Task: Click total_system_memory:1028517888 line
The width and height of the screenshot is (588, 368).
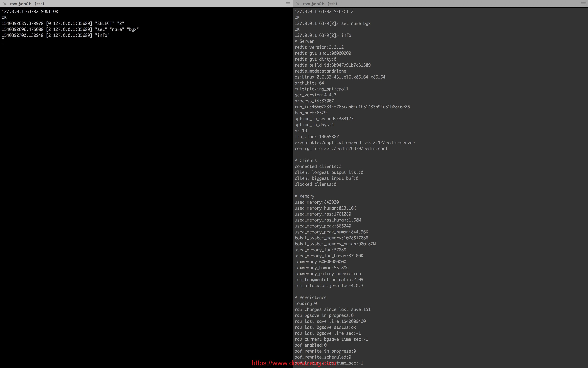Action: click(x=331, y=238)
